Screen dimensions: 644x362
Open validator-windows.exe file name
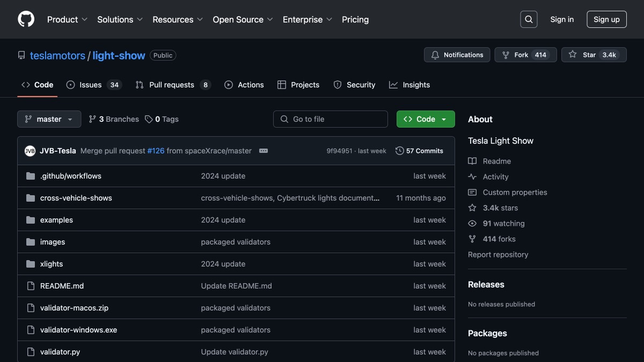78,330
